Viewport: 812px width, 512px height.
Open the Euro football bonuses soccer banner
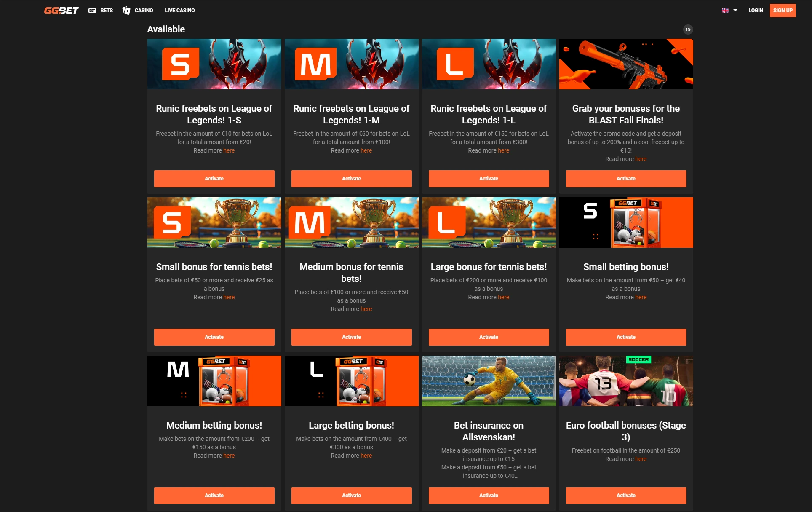tap(626, 381)
